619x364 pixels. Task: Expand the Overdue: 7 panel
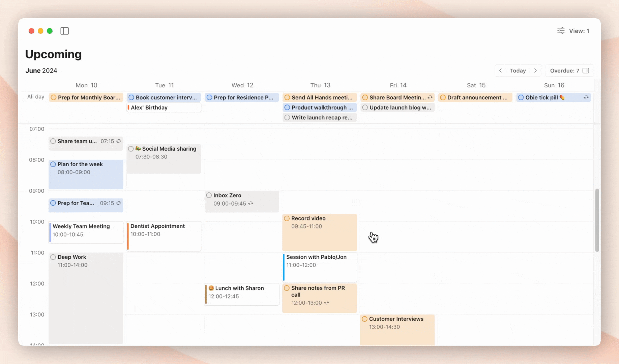(569, 70)
